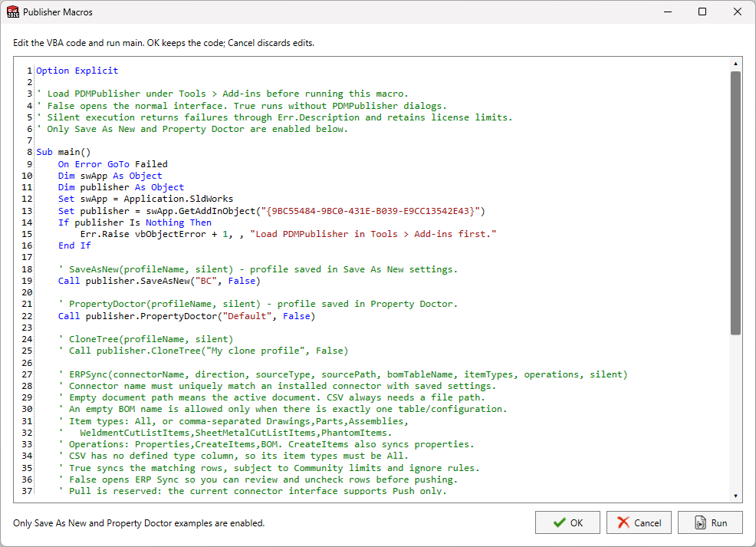
Task: Click the 'True syncs the matching rows' comment
Action: click(x=269, y=468)
